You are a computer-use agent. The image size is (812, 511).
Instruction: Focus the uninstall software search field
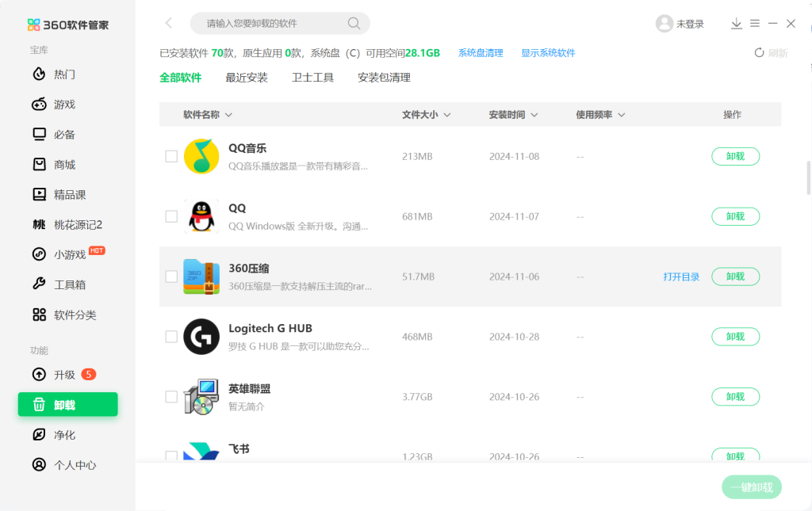[x=280, y=23]
